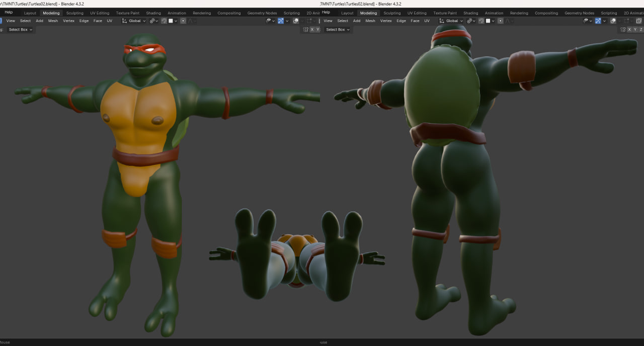Go to Animation workspace in left window
Viewport: 644px width, 346px height.
click(x=177, y=13)
